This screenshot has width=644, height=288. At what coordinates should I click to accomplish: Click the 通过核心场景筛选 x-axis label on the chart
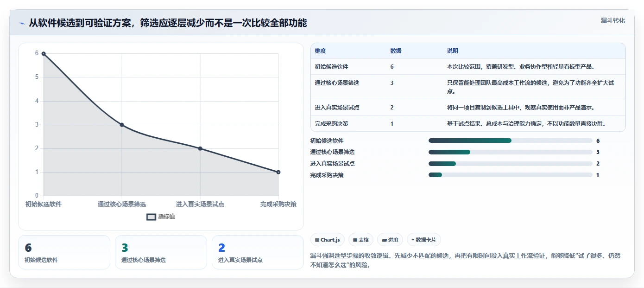pyautogui.click(x=122, y=204)
